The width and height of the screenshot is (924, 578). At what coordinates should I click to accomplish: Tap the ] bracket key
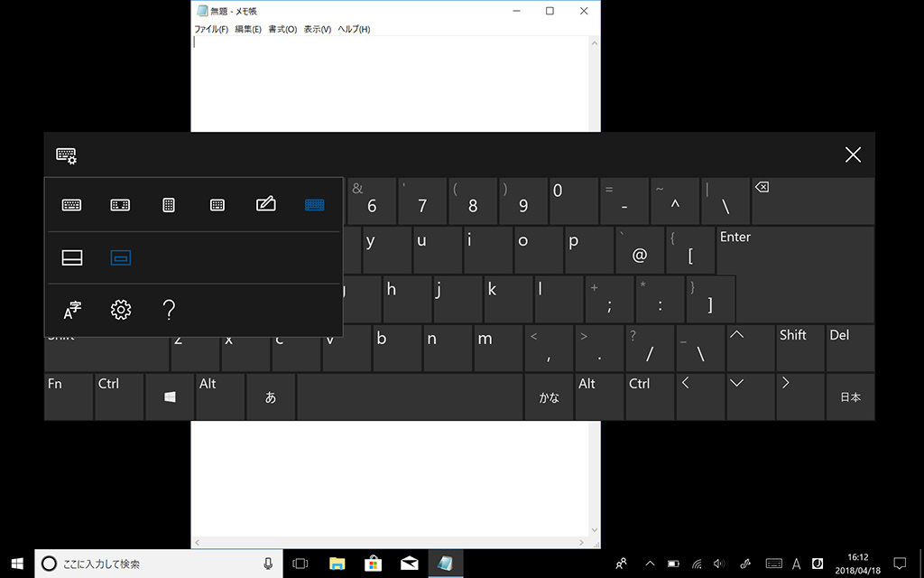711,299
